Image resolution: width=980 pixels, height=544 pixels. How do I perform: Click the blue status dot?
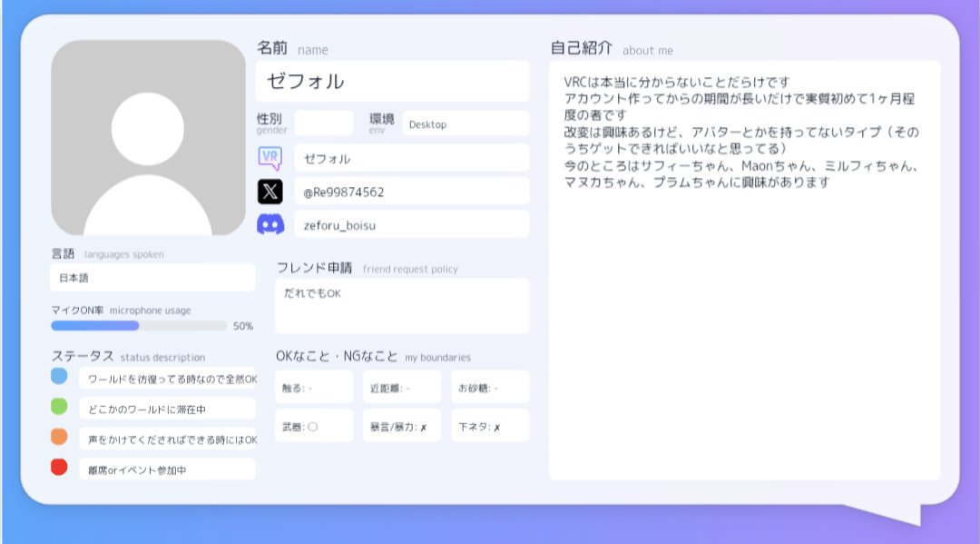point(59,376)
